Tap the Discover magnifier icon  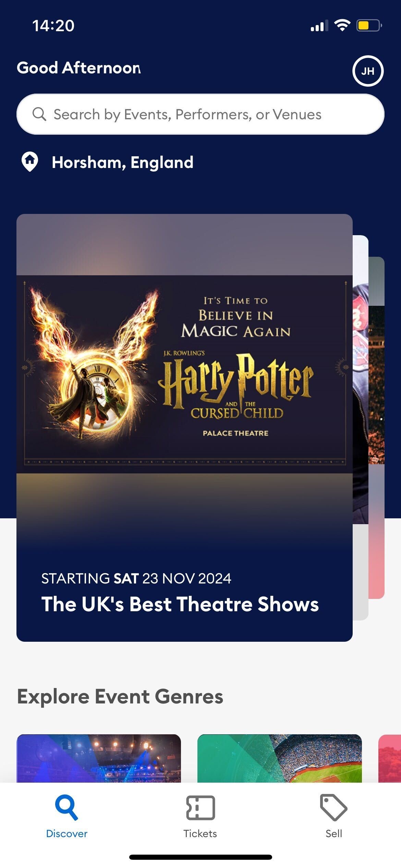(66, 807)
